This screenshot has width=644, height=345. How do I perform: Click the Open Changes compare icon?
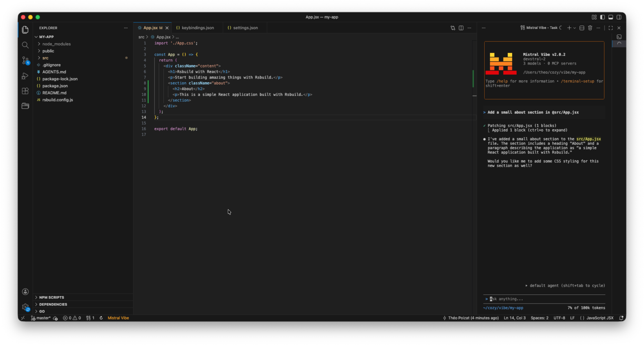coord(453,28)
